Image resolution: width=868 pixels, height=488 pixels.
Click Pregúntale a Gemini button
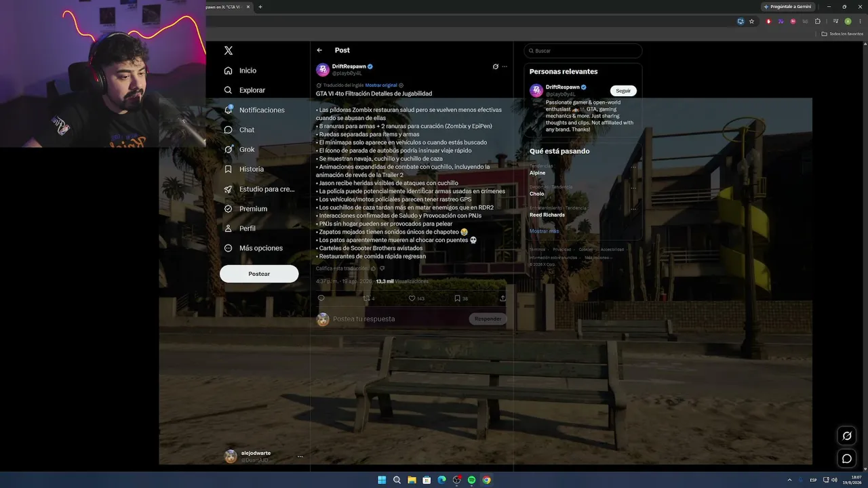click(x=787, y=7)
